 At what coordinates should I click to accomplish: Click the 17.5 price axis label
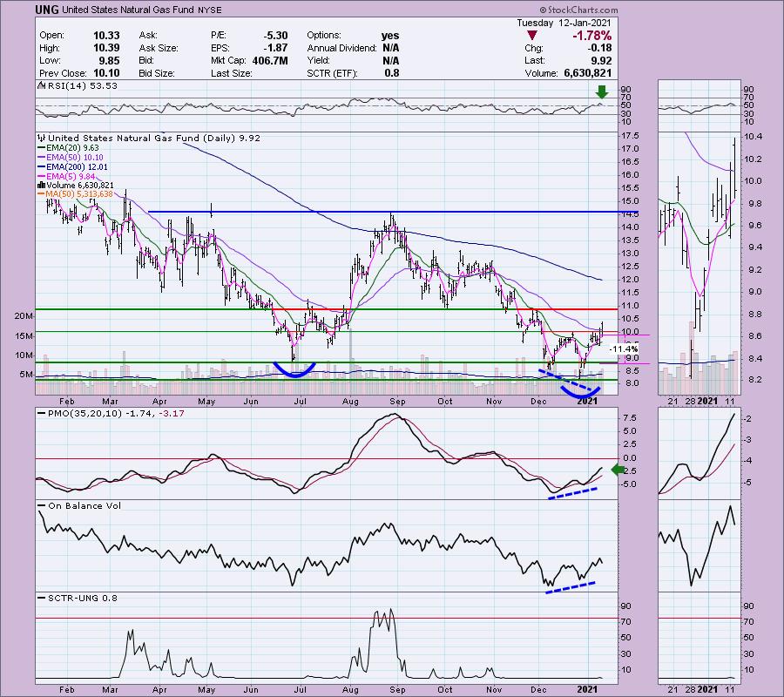tap(630, 136)
